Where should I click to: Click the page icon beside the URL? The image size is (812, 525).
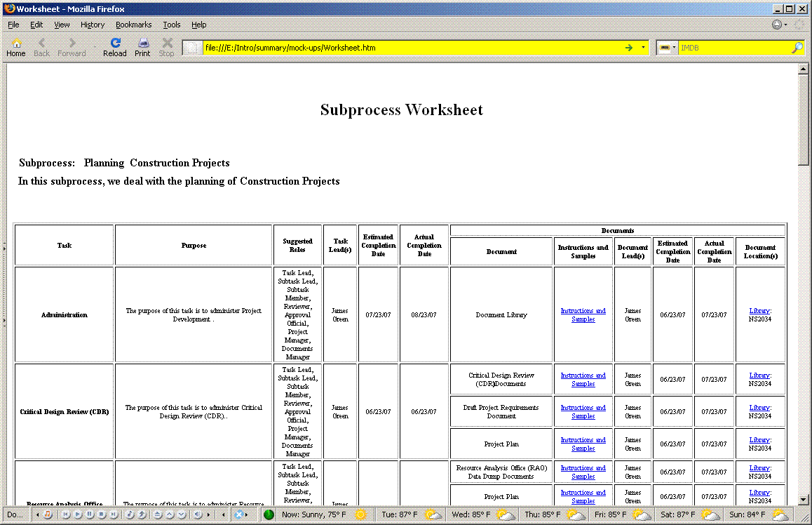(192, 48)
